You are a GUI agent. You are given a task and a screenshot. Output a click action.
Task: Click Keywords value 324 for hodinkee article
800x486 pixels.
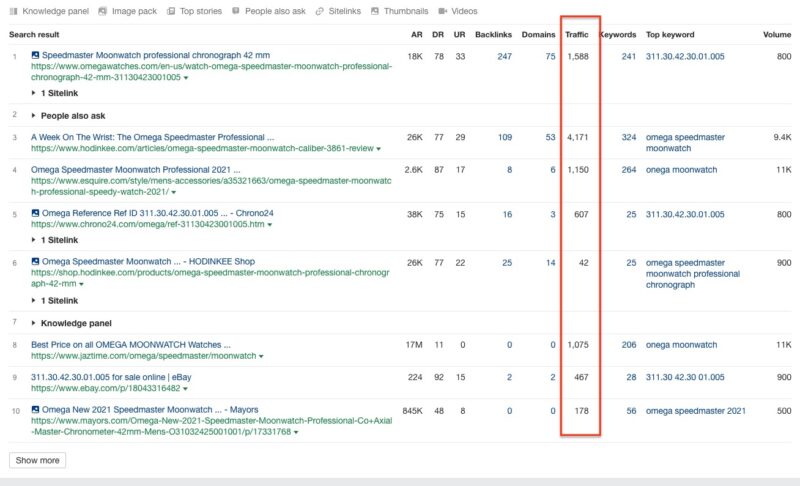629,138
